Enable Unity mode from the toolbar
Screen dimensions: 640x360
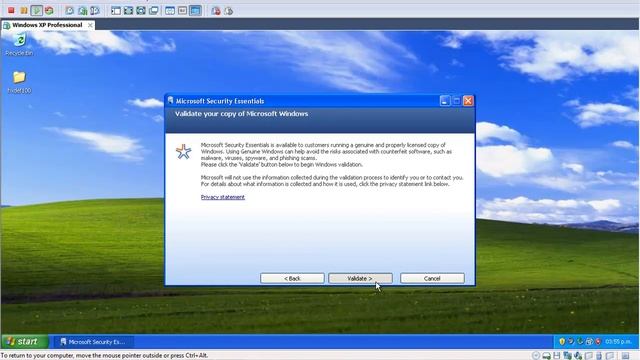tap(154, 11)
